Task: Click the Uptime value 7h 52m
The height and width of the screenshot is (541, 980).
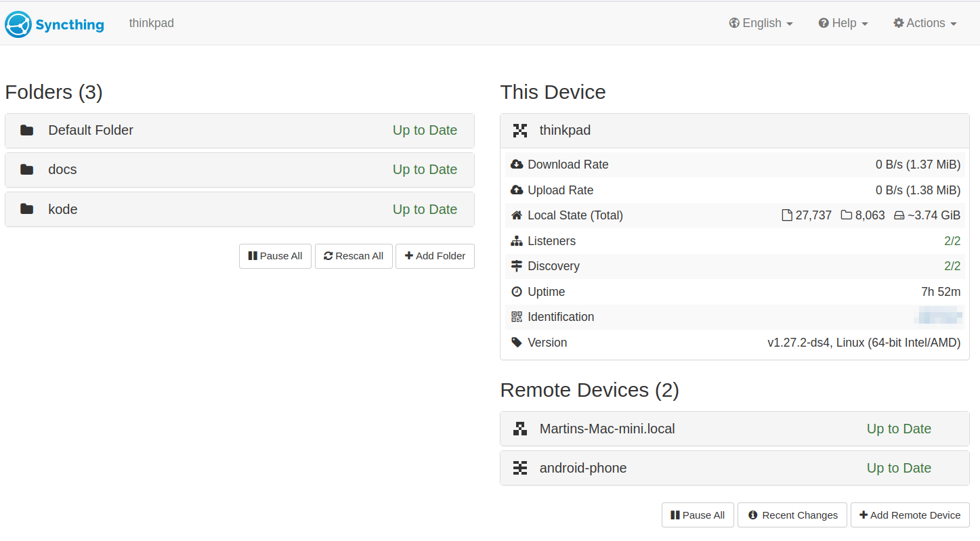Action: coord(941,292)
